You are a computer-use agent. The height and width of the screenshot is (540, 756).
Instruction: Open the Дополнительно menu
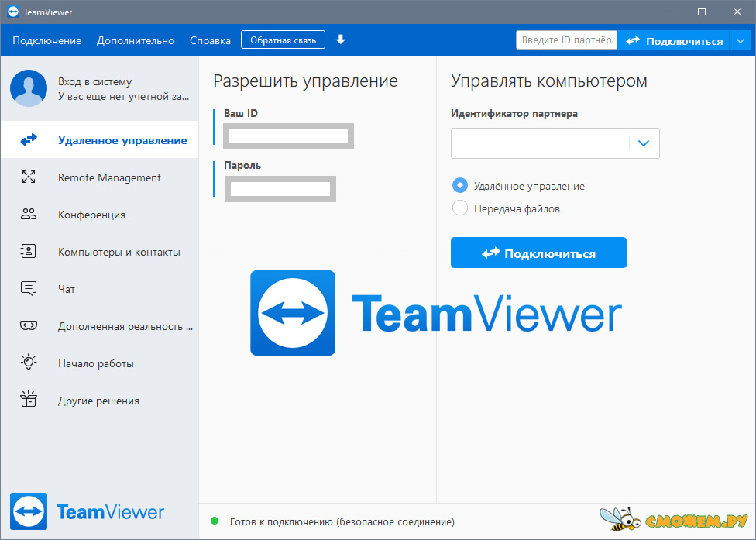(136, 40)
